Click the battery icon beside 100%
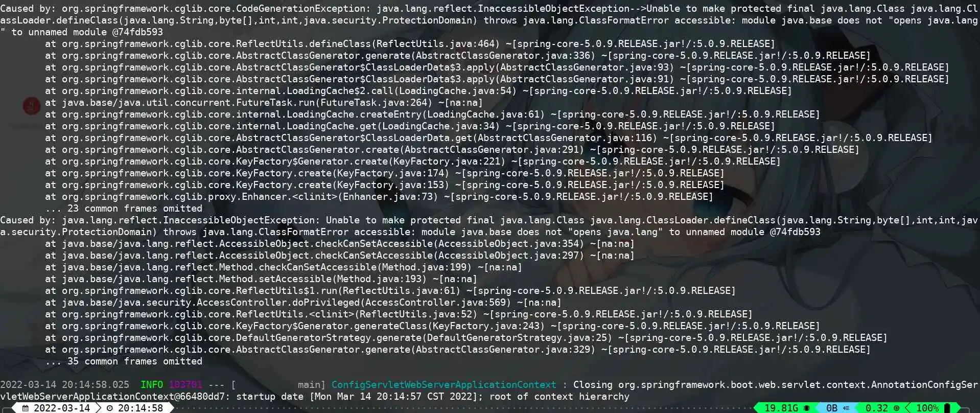This screenshot has width=980, height=413. click(947, 408)
